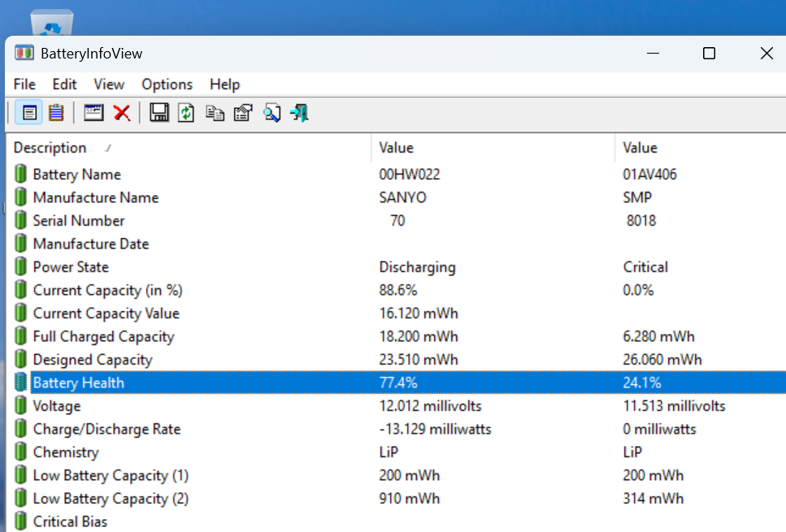Click the floppy disk Save icon

[x=159, y=113]
